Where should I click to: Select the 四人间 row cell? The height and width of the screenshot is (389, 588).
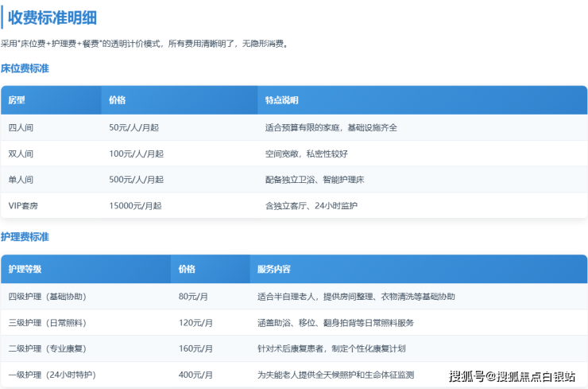pyautogui.click(x=20, y=127)
